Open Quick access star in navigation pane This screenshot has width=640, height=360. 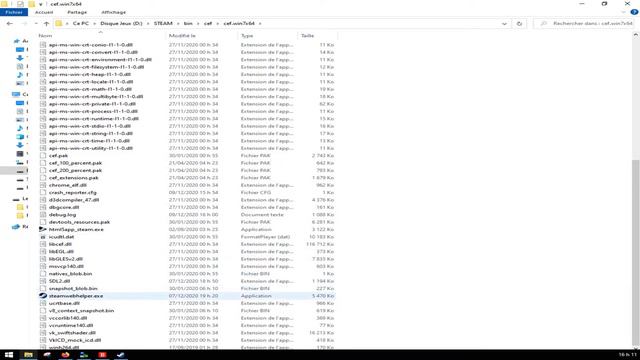click(x=17, y=41)
